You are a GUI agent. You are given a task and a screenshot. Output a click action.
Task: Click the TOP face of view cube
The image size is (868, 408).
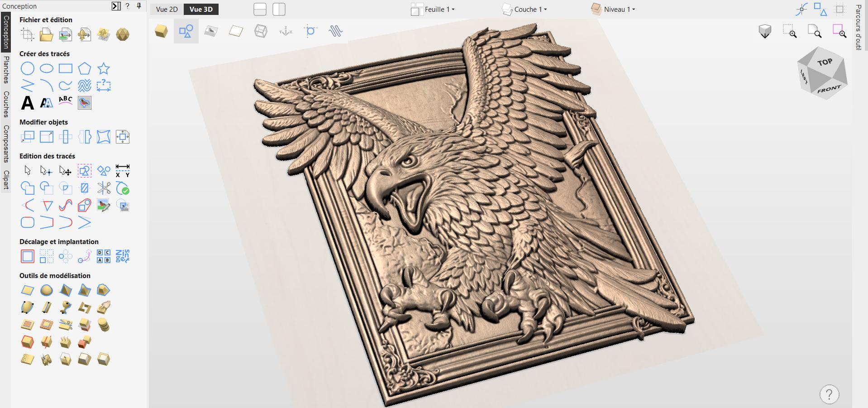(825, 62)
